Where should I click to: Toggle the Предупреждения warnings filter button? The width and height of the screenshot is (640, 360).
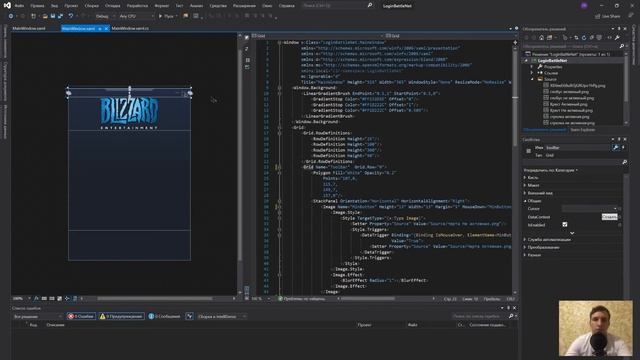pos(121,316)
